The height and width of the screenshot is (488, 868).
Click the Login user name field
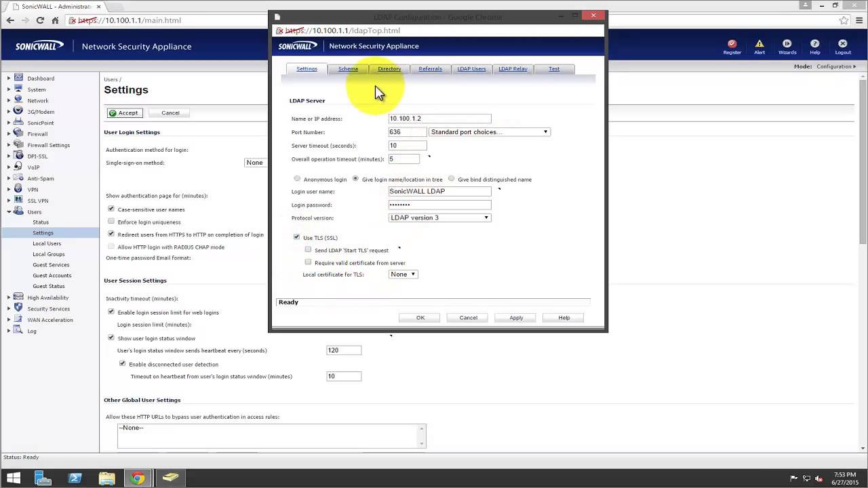[439, 191]
